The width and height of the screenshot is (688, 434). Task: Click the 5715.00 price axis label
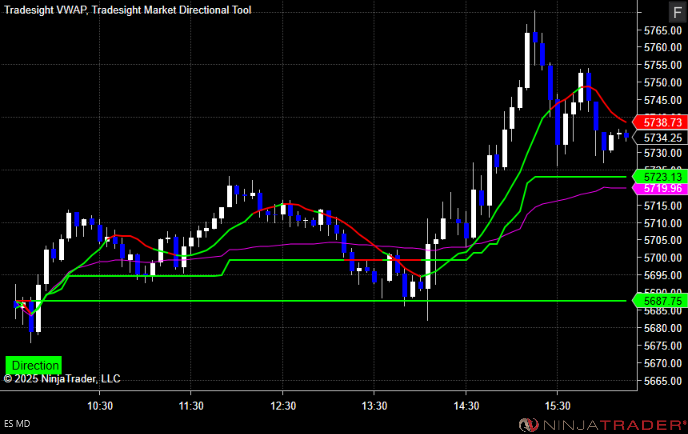click(663, 205)
